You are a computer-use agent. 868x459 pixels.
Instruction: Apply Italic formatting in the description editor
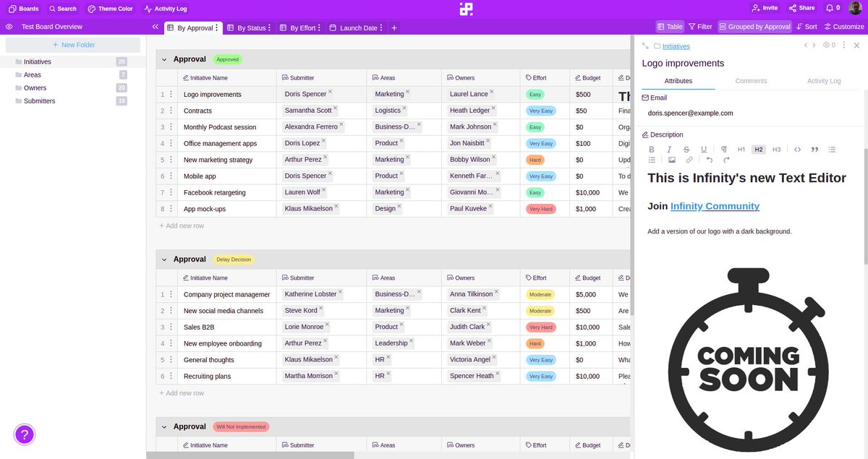[x=669, y=149]
